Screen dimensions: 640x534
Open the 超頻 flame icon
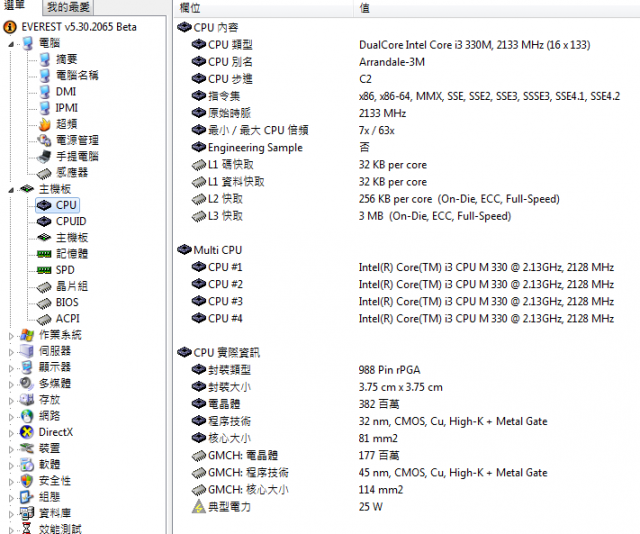(x=45, y=124)
